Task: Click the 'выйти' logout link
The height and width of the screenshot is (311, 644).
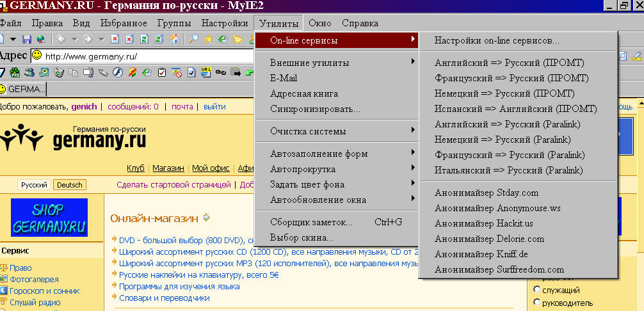Action: click(x=214, y=107)
